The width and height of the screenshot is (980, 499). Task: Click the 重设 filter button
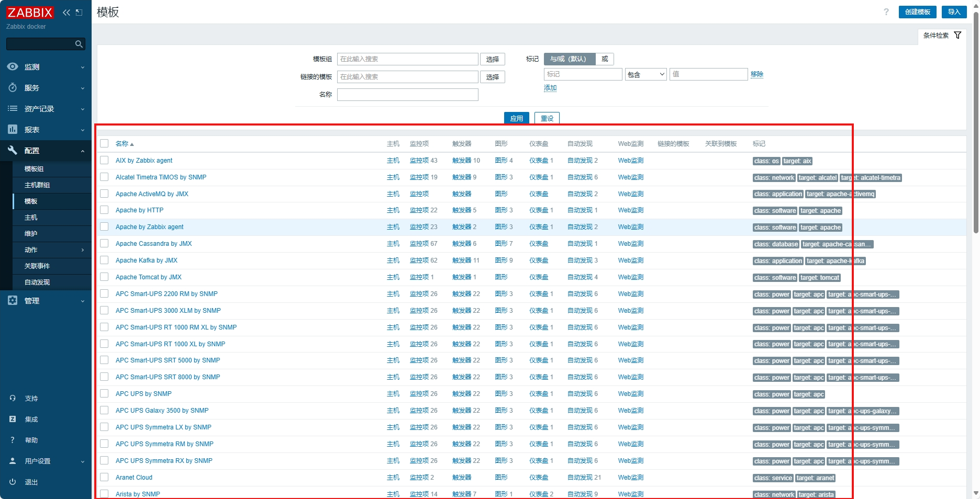pyautogui.click(x=547, y=118)
